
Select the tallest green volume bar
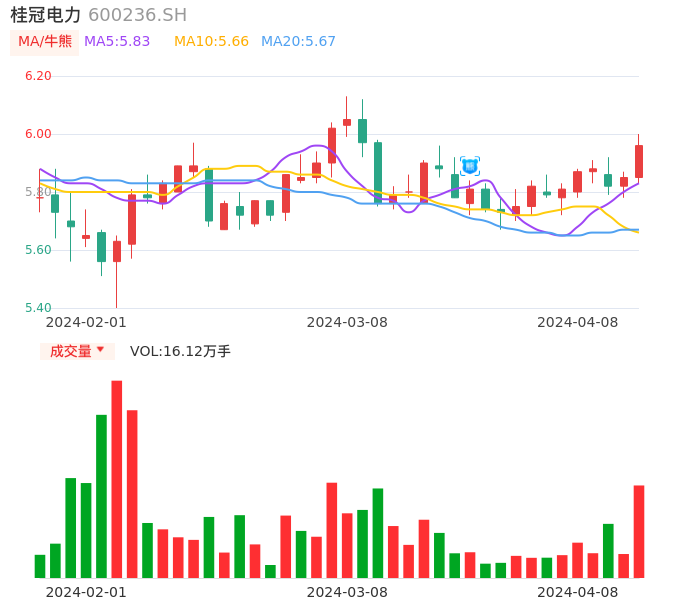101,496
